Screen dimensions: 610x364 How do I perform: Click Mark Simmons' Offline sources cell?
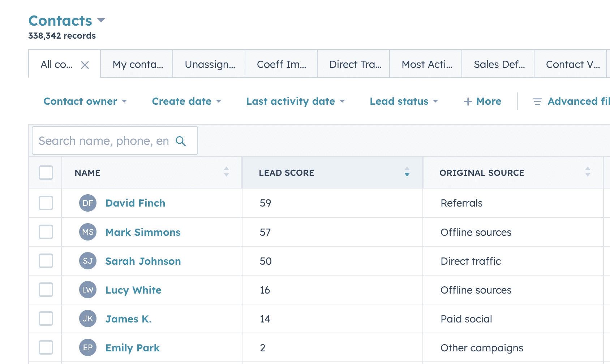pos(476,232)
